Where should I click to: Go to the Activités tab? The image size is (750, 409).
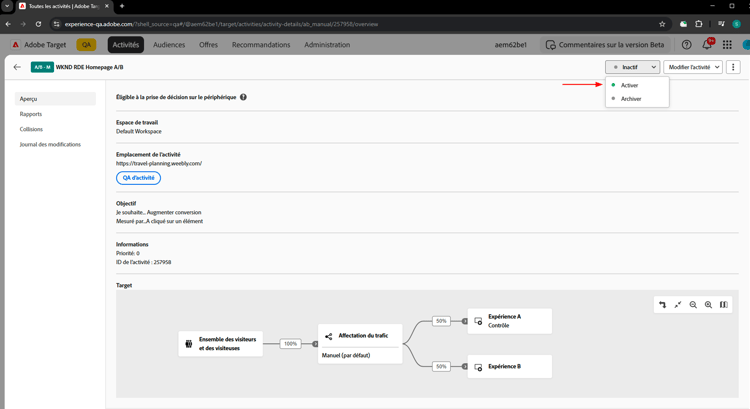tap(126, 44)
